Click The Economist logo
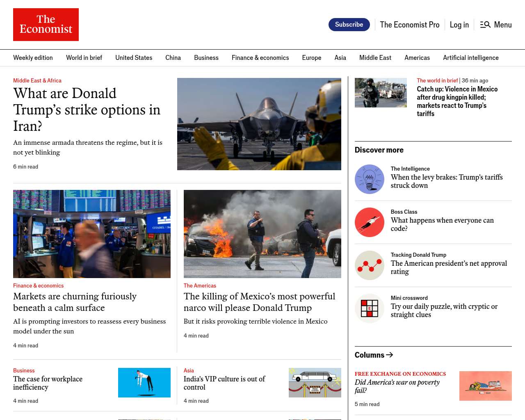This screenshot has width=525, height=420. tap(46, 25)
